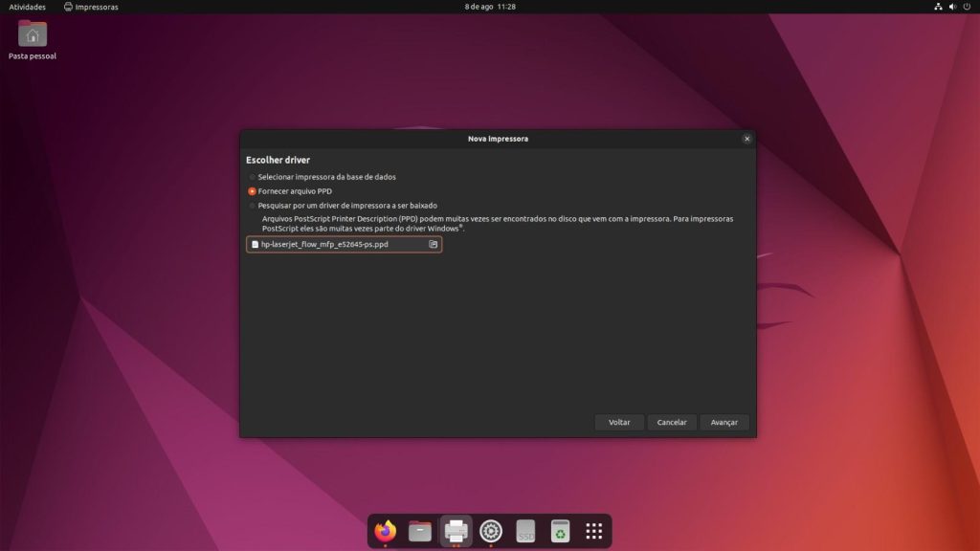The width and height of the screenshot is (980, 551).
Task: Show the applications grid
Action: (x=593, y=531)
